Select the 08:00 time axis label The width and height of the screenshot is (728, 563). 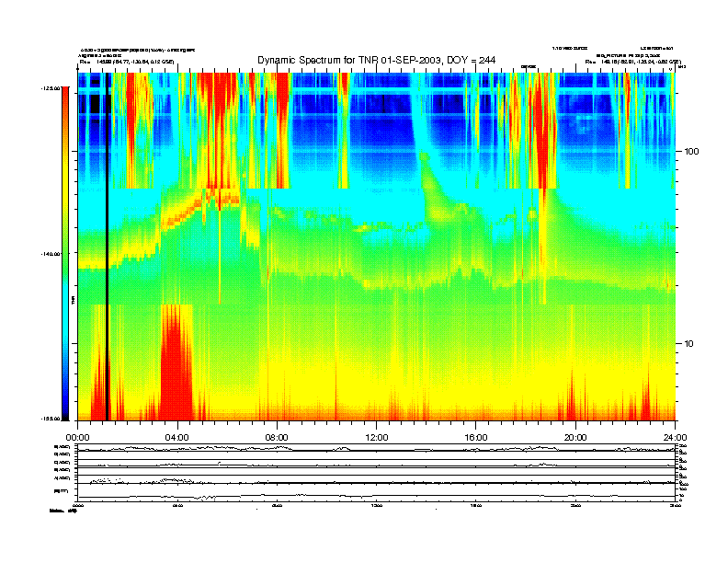277,438
